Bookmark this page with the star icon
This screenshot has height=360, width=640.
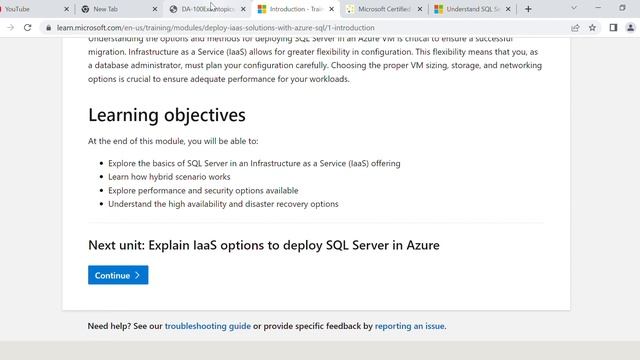[x=592, y=28]
